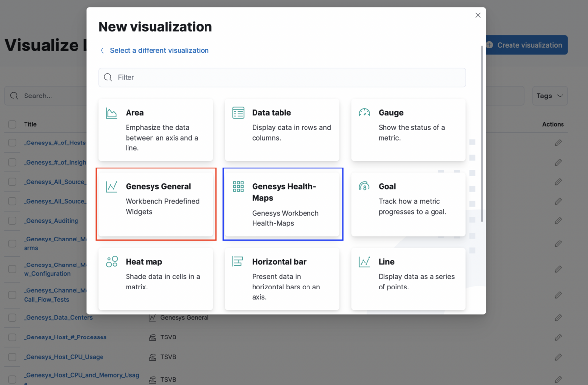Click the Data table icon

pyautogui.click(x=238, y=112)
